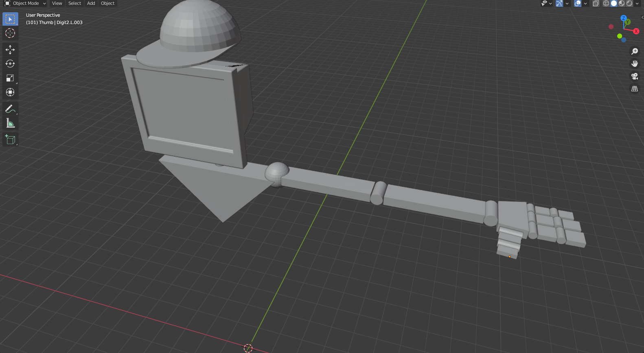This screenshot has width=644, height=353.
Task: Choose the Measure ruler tool
Action: [10, 123]
